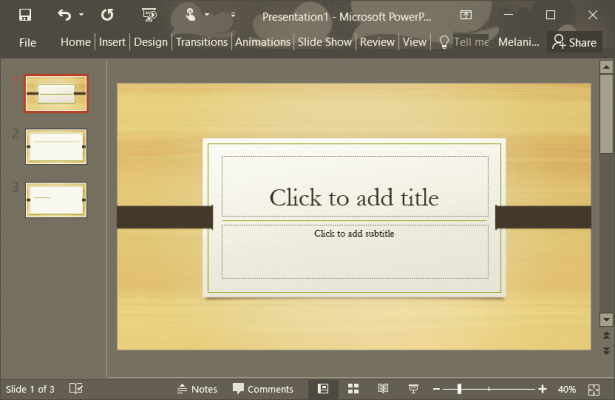Image resolution: width=615 pixels, height=400 pixels.
Task: Click the Tell me search box
Action: 471,42
